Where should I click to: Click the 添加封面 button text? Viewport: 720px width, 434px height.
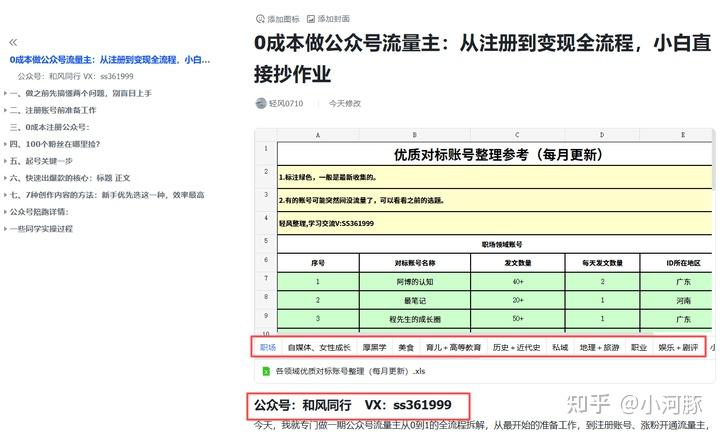click(x=333, y=19)
